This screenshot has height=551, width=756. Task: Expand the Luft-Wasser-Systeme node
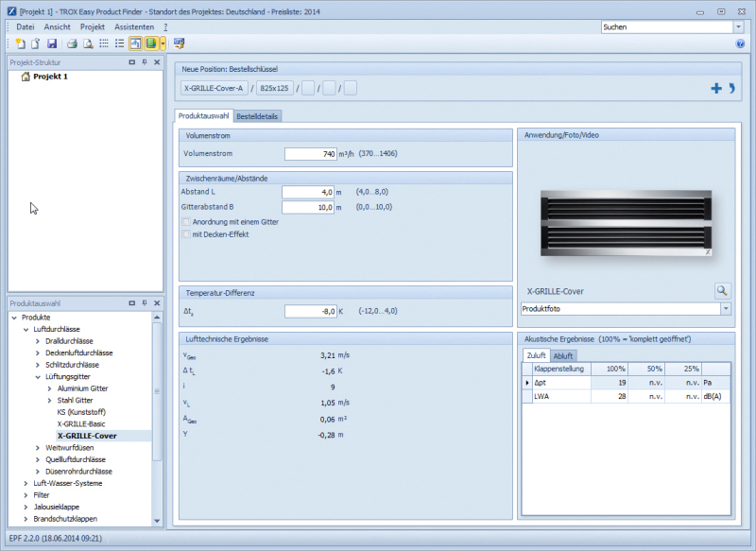point(26,484)
